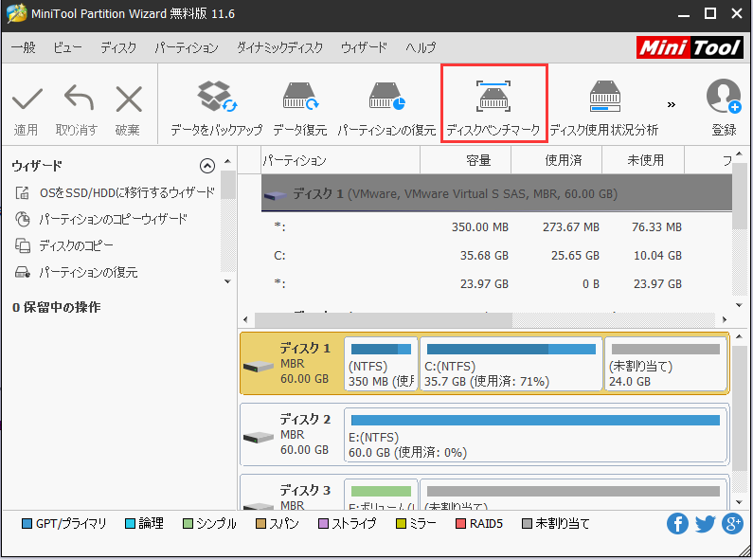Image resolution: width=753 pixels, height=560 pixels.
Task: Click RAID5 legend swatch
Action: (x=460, y=523)
